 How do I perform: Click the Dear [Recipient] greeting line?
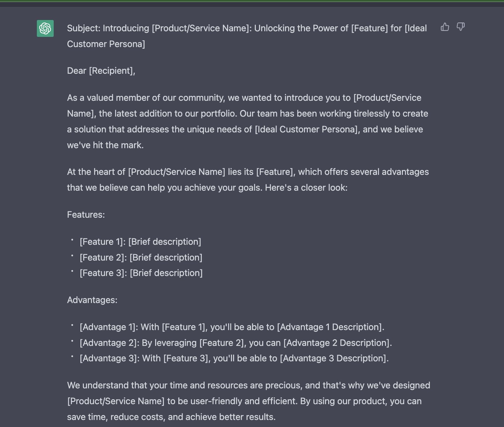tap(101, 71)
